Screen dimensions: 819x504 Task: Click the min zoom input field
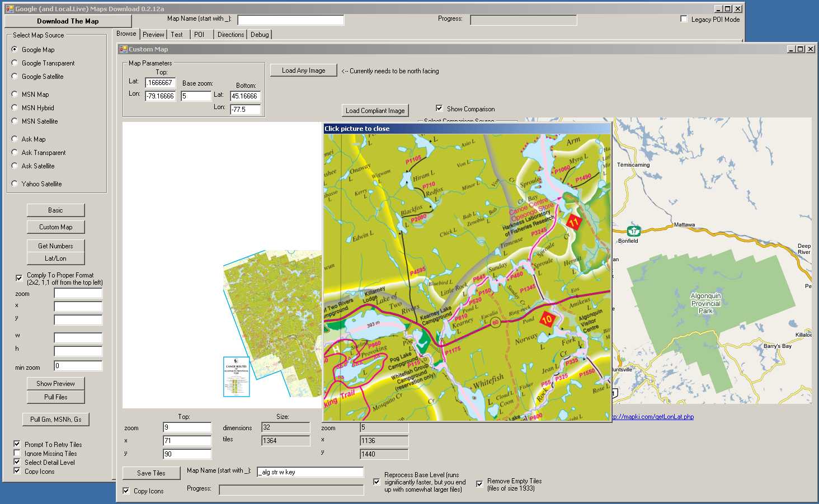click(78, 366)
